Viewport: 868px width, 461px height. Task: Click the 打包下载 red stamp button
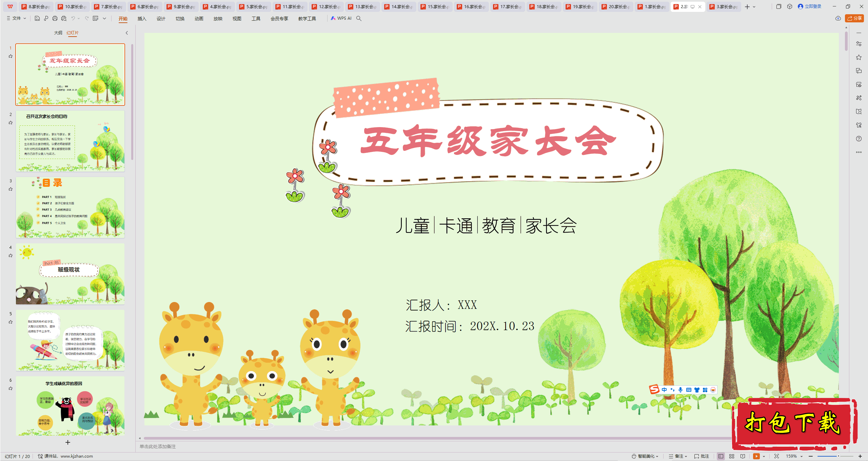[x=794, y=424]
